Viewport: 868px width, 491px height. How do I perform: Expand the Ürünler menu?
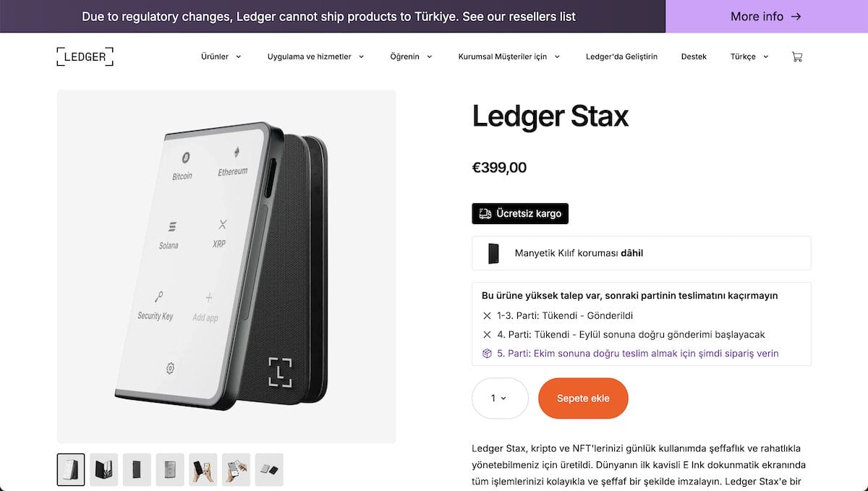pyautogui.click(x=221, y=56)
